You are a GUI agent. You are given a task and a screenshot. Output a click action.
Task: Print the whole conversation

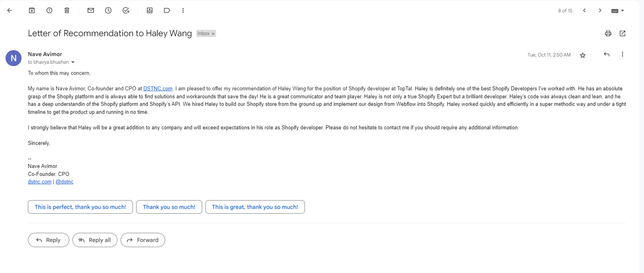(x=608, y=33)
